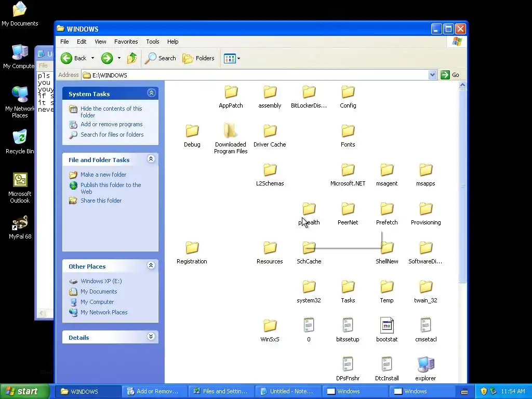
Task: Toggle the Folders pane
Action: pyautogui.click(x=198, y=58)
